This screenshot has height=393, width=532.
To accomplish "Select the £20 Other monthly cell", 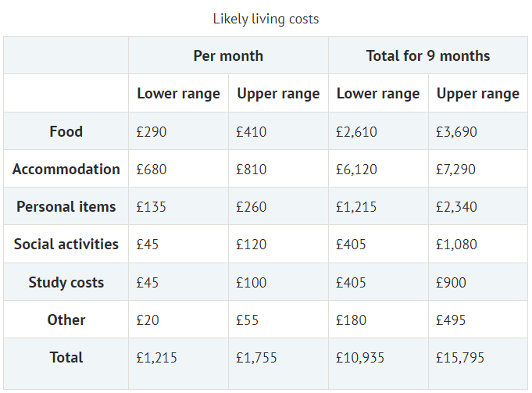I will click(x=148, y=320).
